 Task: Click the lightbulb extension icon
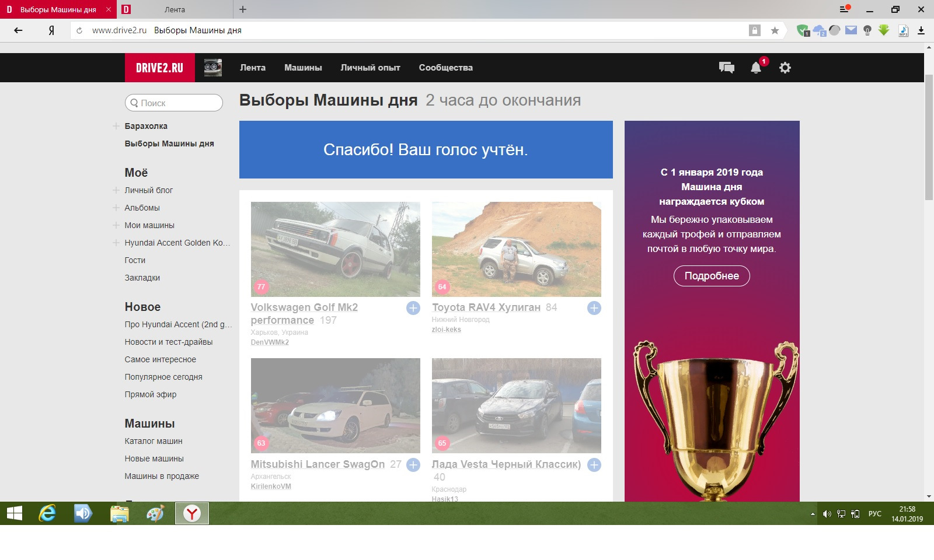(867, 30)
